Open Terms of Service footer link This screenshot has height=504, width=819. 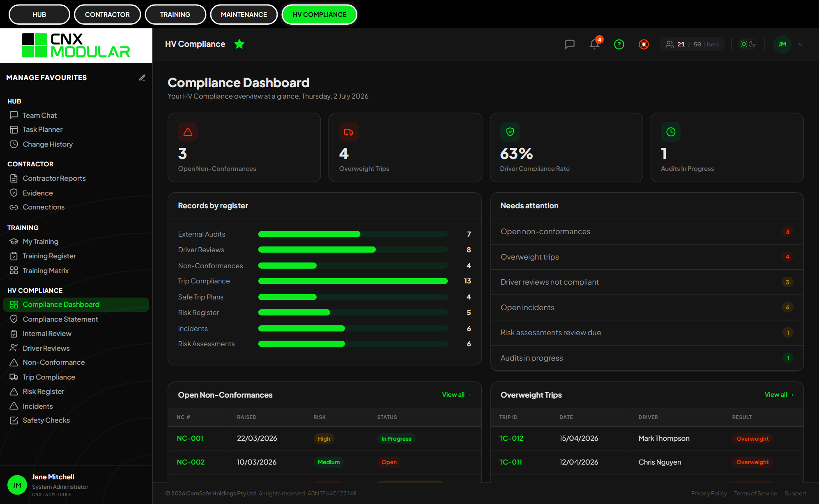pyautogui.click(x=756, y=494)
